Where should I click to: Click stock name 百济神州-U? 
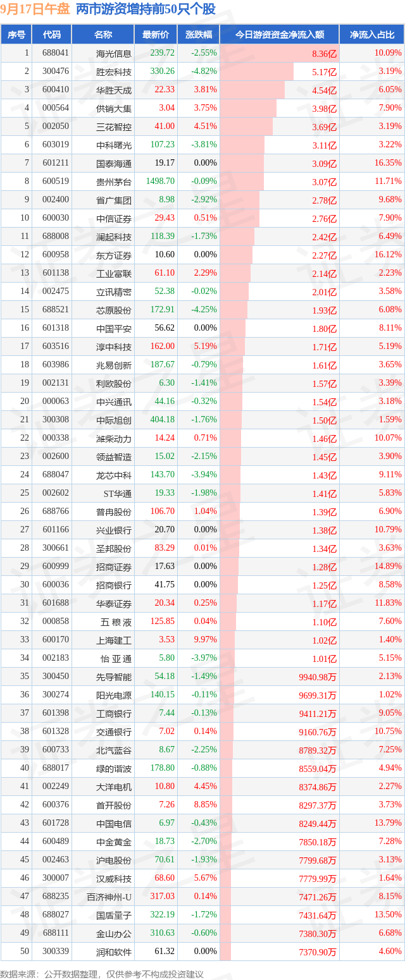pyautogui.click(x=109, y=897)
